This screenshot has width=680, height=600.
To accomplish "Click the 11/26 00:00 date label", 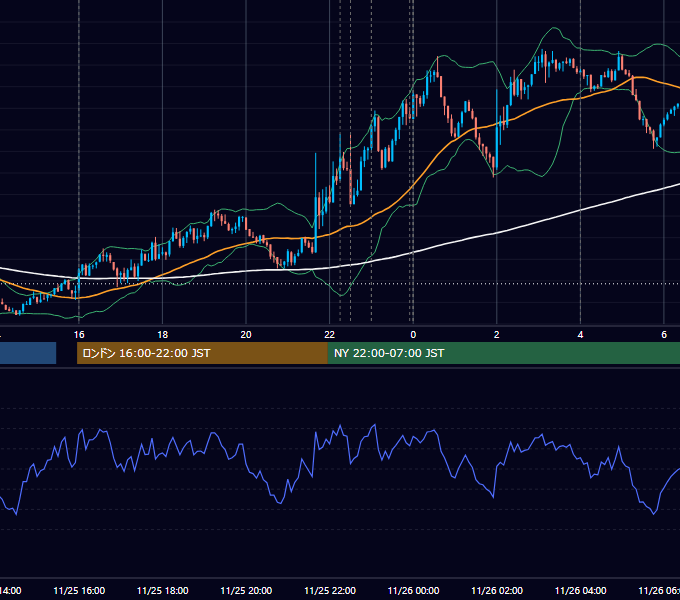I will click(x=413, y=590).
